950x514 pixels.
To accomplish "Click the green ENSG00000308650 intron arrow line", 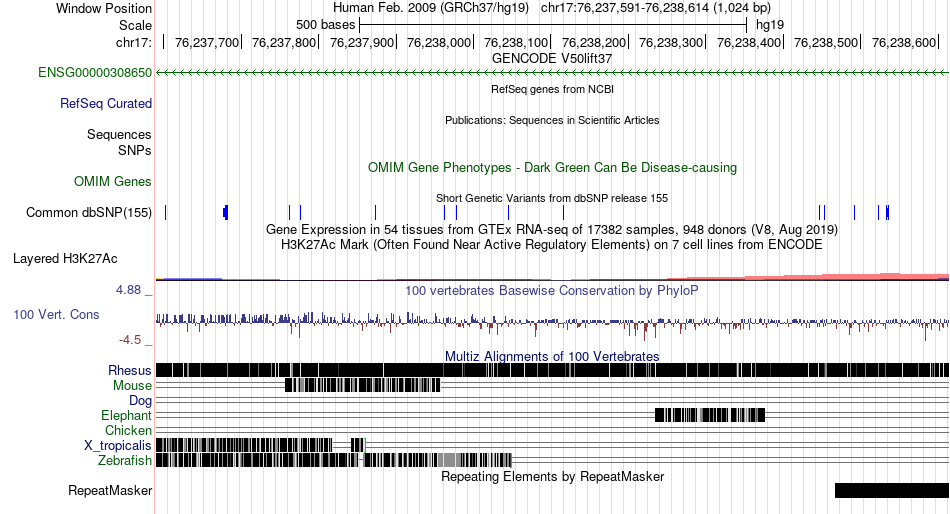I will click(x=552, y=73).
